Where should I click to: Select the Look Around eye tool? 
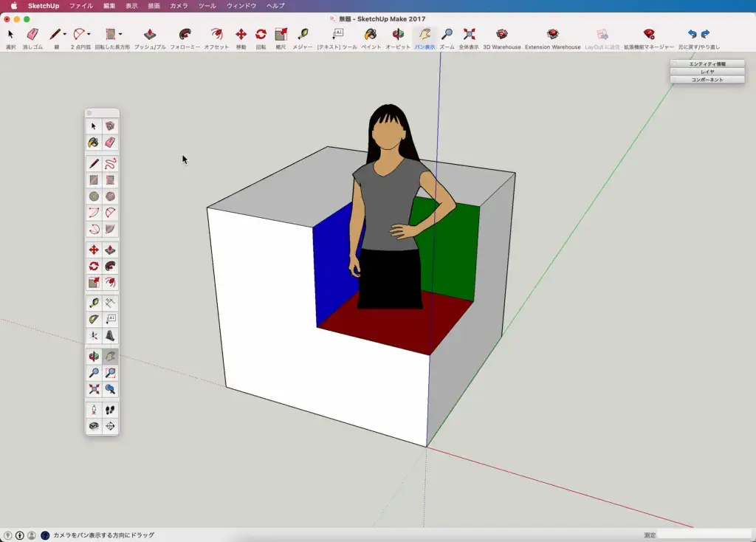pos(94,426)
